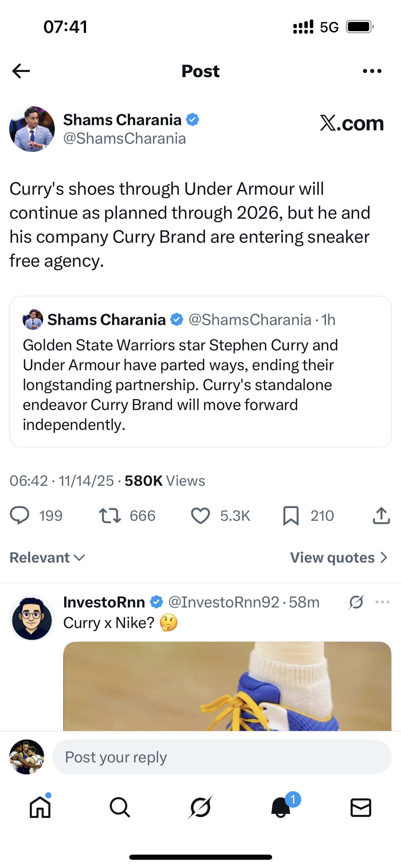Open Grok from the bottom navigation

(200, 807)
